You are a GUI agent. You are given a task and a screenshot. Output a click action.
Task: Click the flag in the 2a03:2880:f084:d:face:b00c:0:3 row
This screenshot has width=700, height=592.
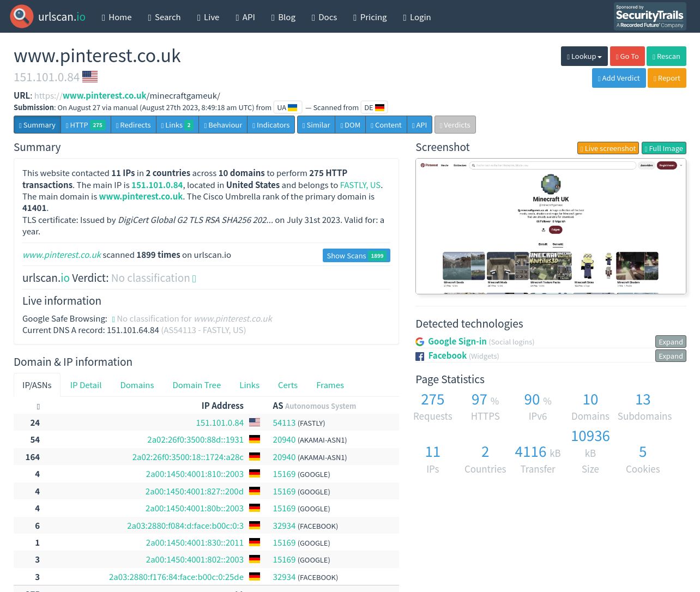(255, 525)
